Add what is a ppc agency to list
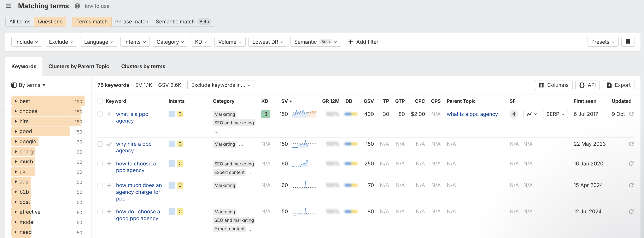Viewport: 644px width, 238px height. click(x=109, y=114)
